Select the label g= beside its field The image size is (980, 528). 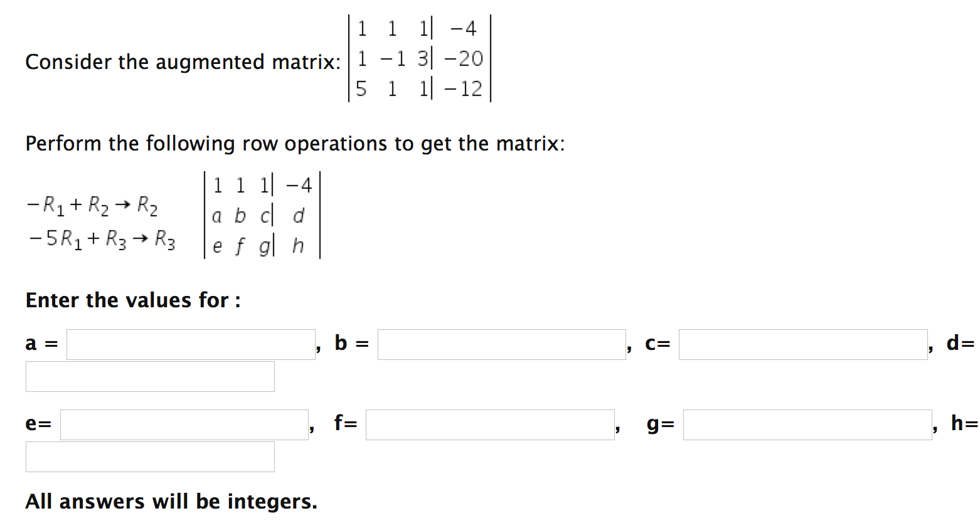coord(660,424)
